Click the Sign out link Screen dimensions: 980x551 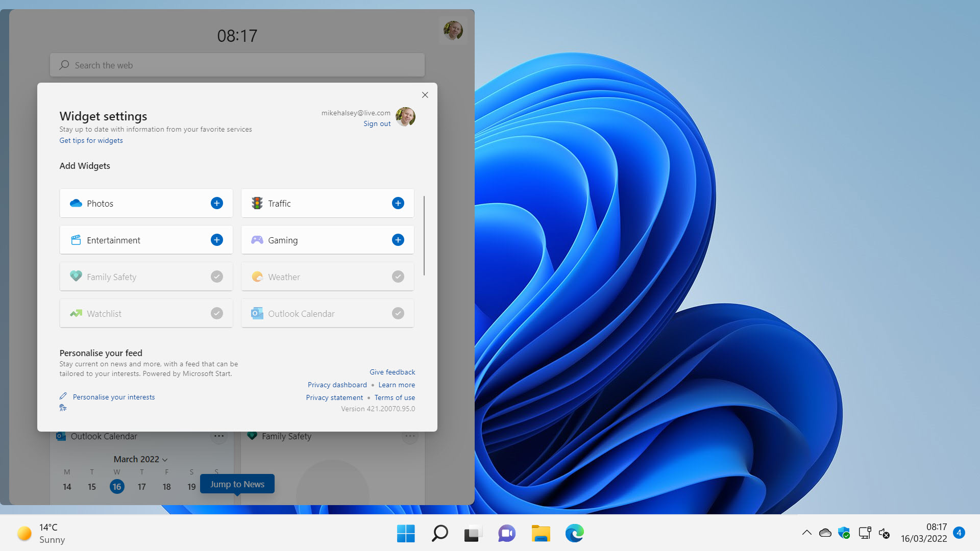(377, 124)
